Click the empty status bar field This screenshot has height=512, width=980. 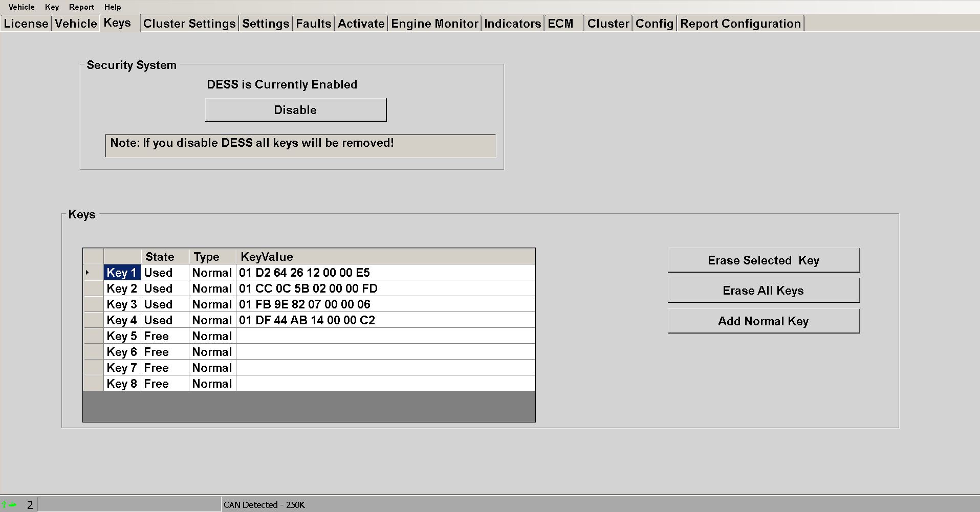[129, 504]
